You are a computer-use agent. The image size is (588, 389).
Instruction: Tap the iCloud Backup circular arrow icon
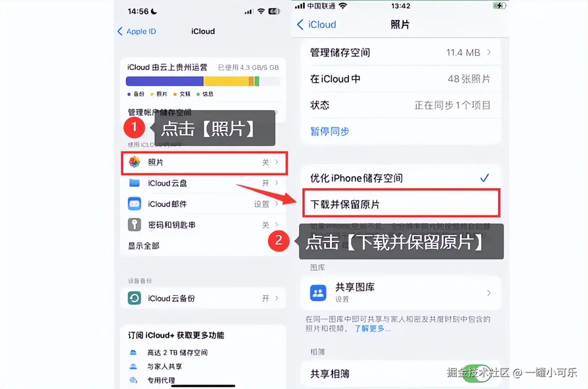pyautogui.click(x=134, y=298)
